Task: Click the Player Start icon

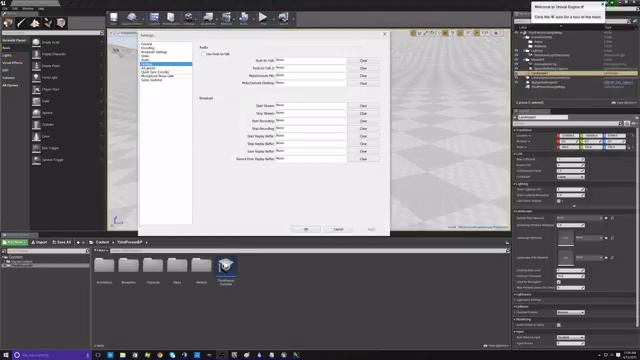Action: (36, 89)
